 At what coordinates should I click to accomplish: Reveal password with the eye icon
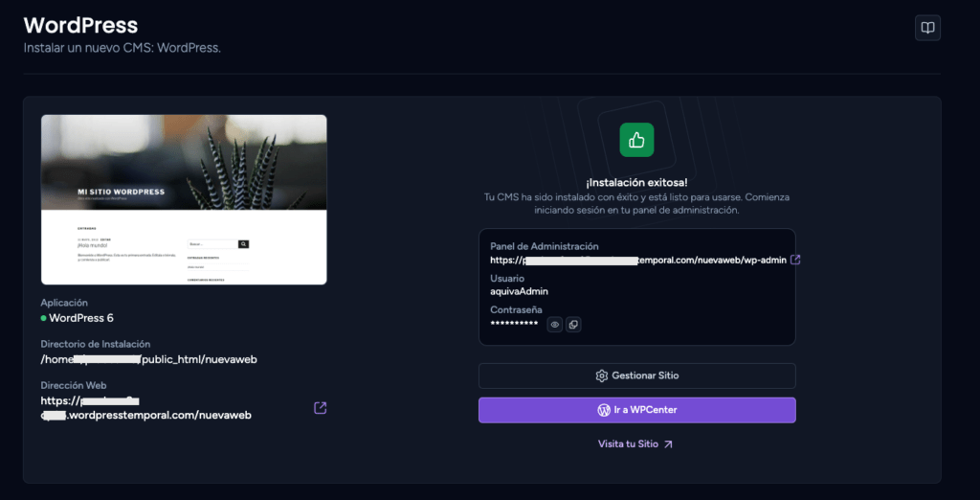(x=554, y=324)
